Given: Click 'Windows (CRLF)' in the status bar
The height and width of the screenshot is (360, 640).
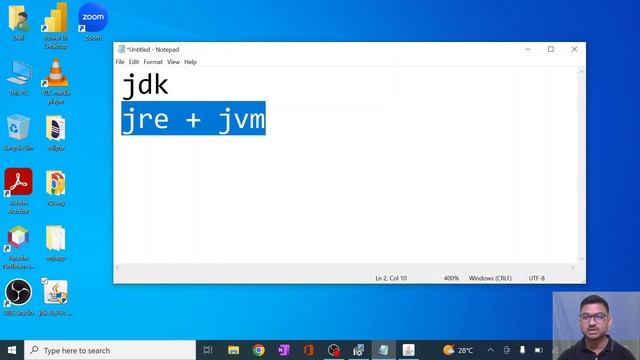Looking at the screenshot, I should click(x=490, y=278).
